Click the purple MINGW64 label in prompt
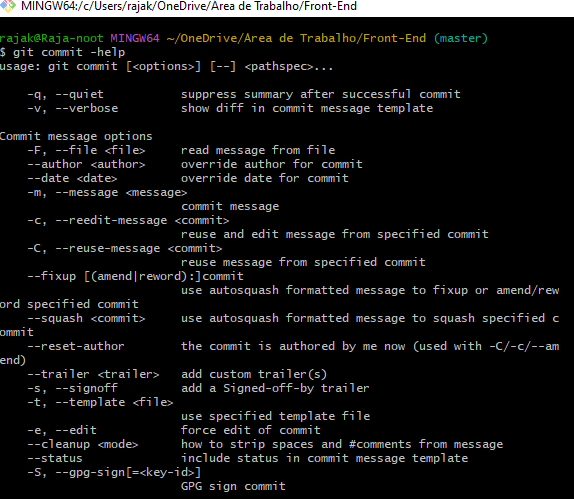Viewport: 574px width, 499px height. [x=135, y=38]
